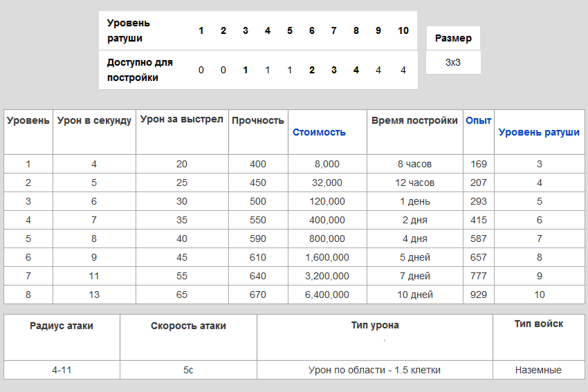The width and height of the screenshot is (588, 392).
Task: Select the 8,000 cost cell
Action: coord(327,164)
